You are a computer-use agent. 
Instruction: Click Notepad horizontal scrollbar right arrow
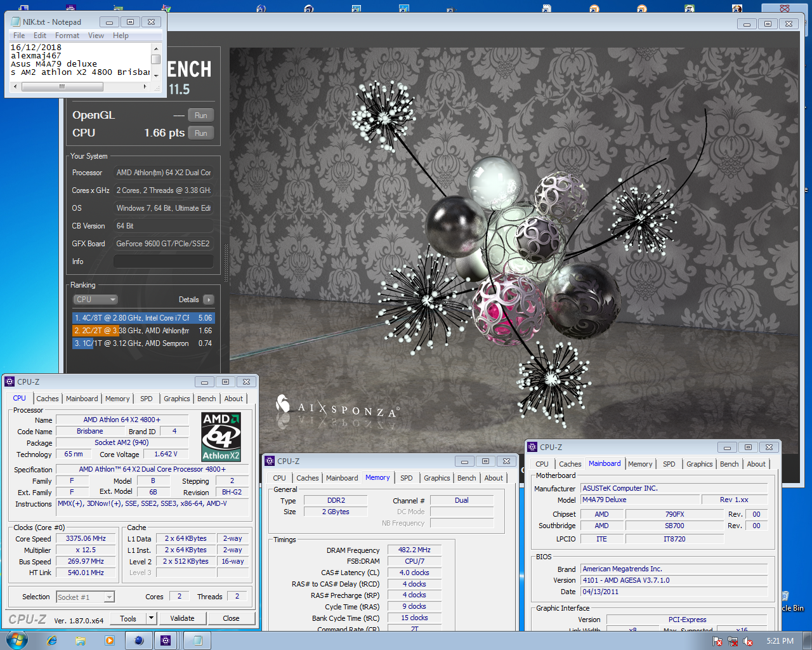point(145,86)
